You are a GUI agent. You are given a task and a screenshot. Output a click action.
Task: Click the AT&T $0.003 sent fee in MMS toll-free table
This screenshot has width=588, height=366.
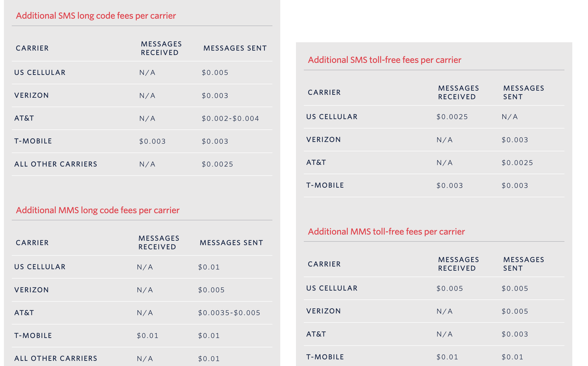(515, 334)
